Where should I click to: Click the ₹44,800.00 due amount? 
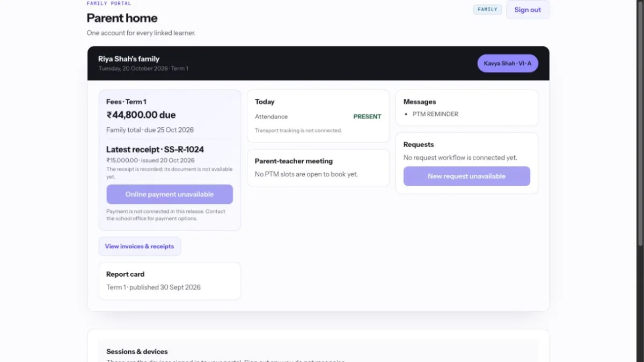[141, 115]
